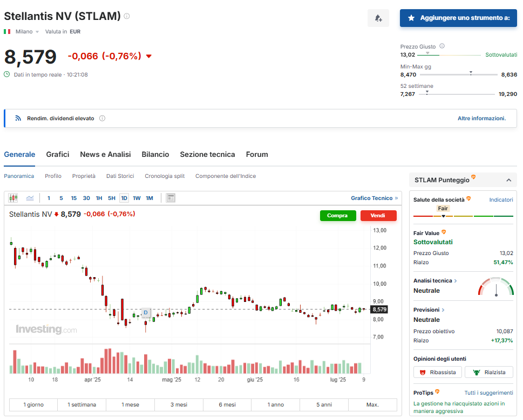523x420 pixels.
Task: Open the Profilo sub-tab
Action: [x=53, y=176]
